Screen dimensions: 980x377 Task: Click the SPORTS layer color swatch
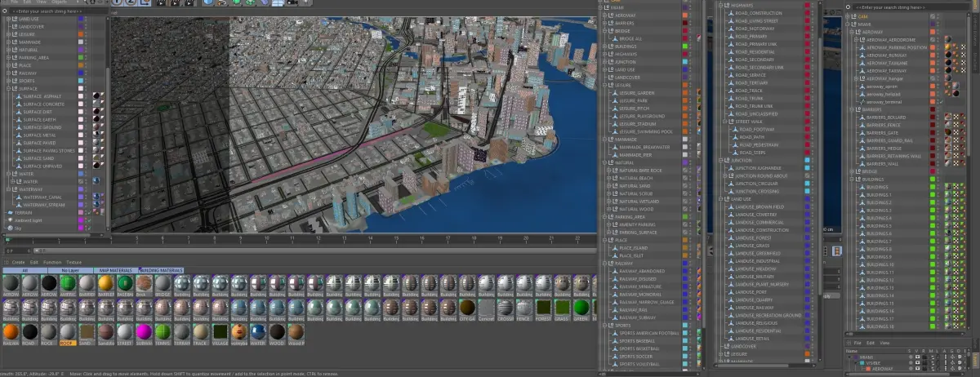[x=80, y=81]
